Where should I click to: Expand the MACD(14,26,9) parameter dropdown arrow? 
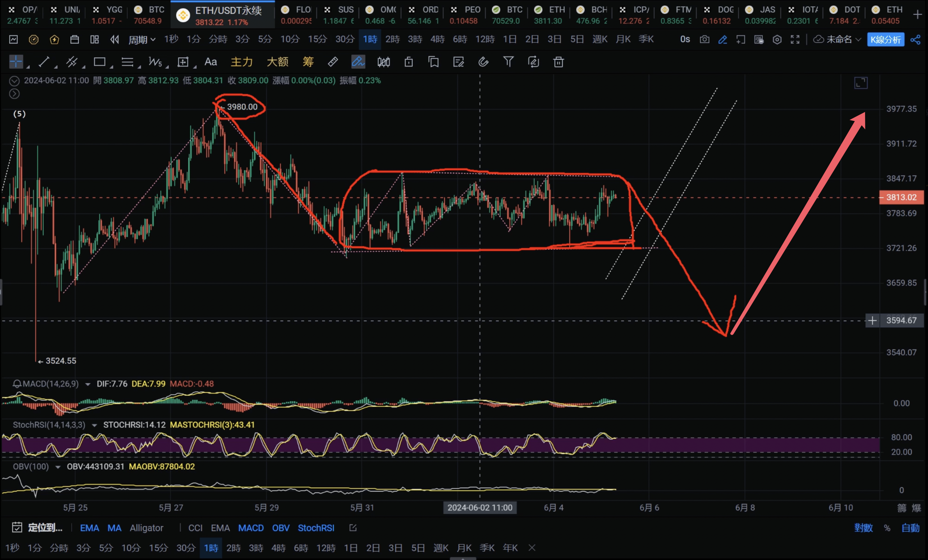click(88, 384)
